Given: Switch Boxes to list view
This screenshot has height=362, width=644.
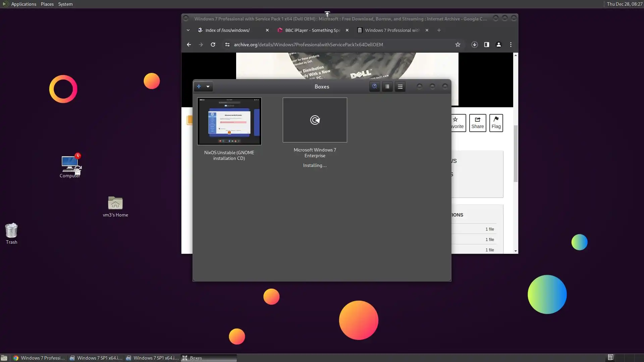Looking at the screenshot, I should [x=387, y=86].
